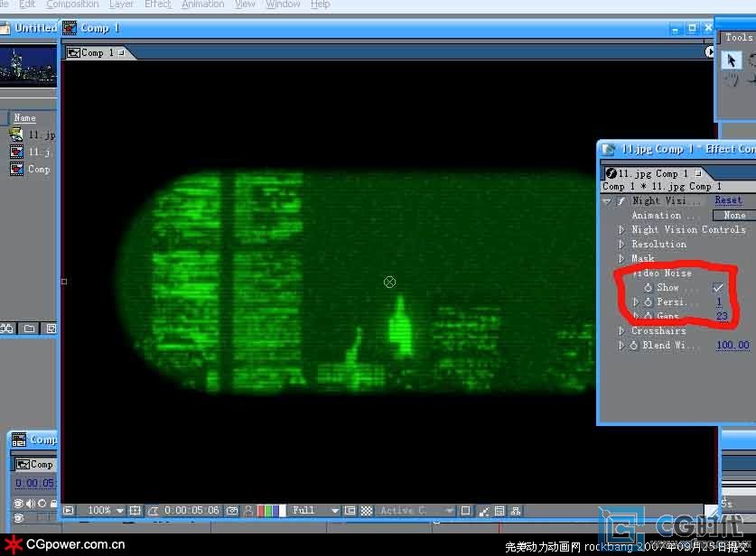This screenshot has width=756, height=556.
Task: Toggle the solo column icon in timeline
Action: [42, 503]
